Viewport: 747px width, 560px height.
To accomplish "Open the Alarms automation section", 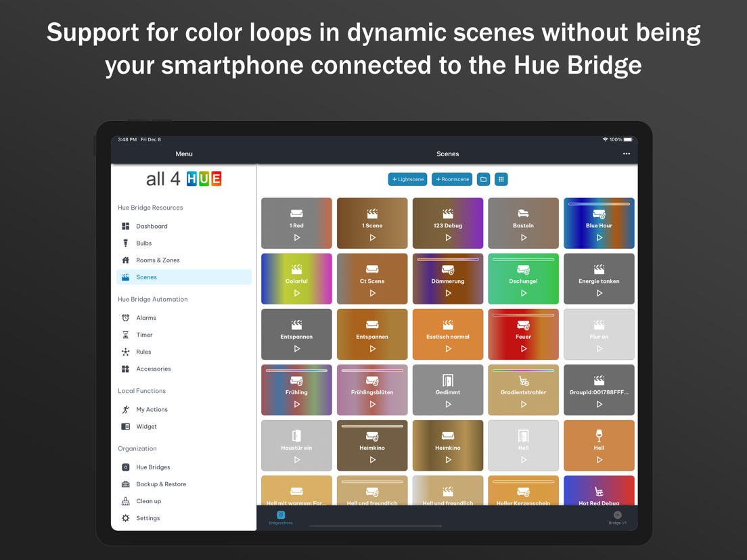I will coord(183,318).
